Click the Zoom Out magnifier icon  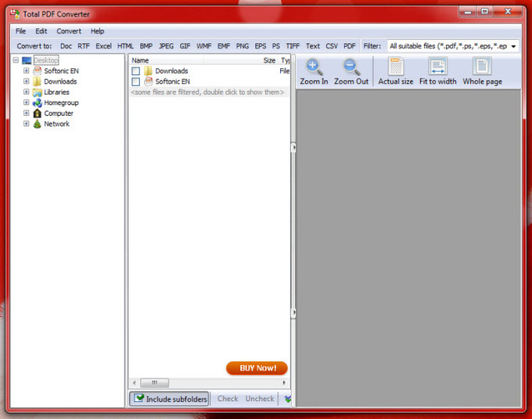tap(351, 67)
